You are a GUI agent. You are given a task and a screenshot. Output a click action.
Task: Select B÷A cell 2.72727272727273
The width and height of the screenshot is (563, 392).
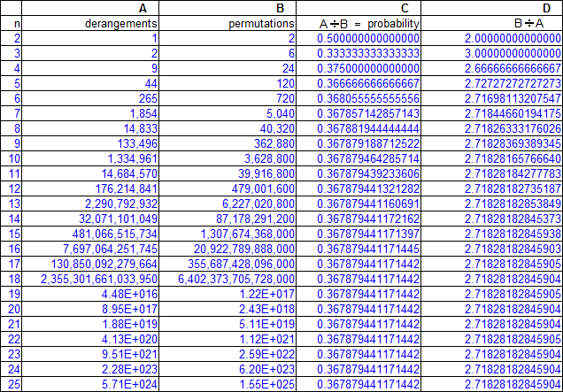(492, 83)
